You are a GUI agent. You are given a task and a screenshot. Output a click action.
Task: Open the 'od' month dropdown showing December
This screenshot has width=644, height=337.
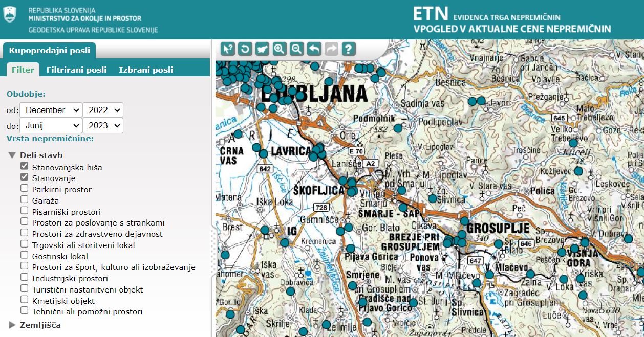click(51, 110)
